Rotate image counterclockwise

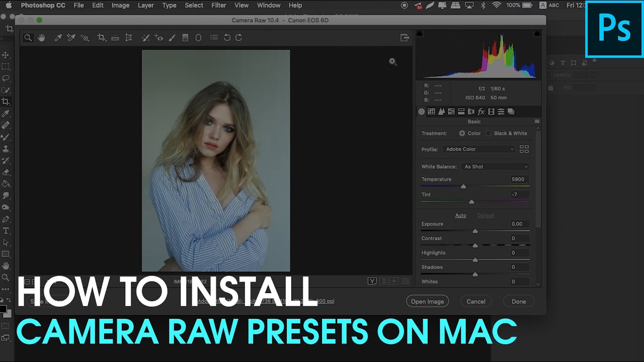click(x=227, y=38)
